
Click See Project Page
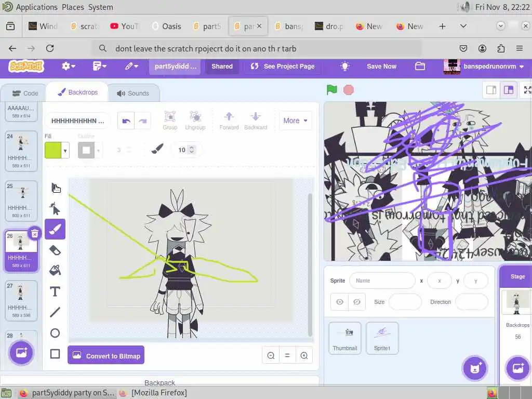click(282, 66)
